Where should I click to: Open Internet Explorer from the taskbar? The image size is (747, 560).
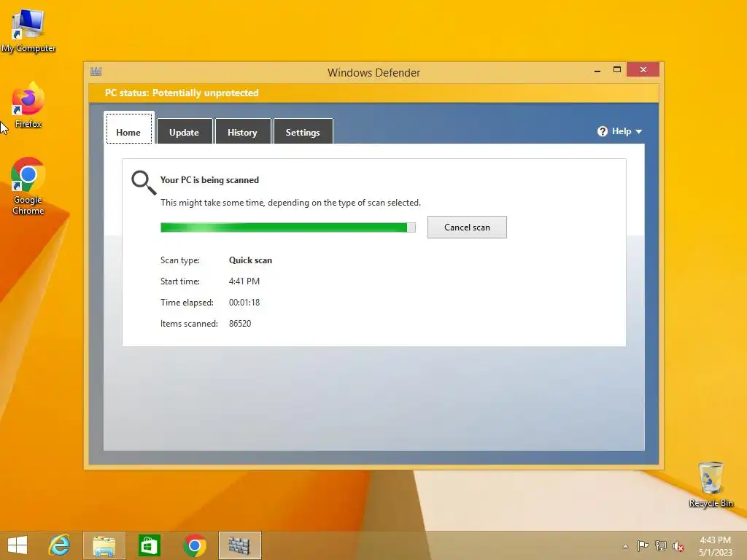click(x=60, y=545)
